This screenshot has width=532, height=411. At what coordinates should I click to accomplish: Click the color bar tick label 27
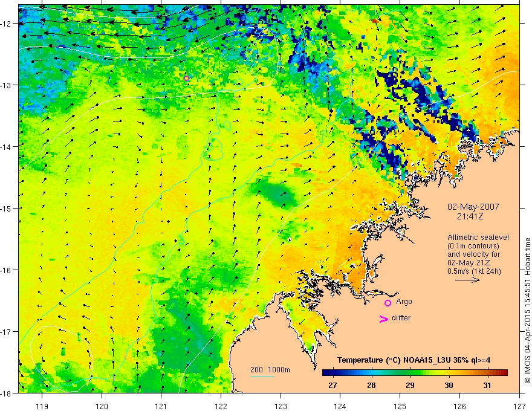333,385
